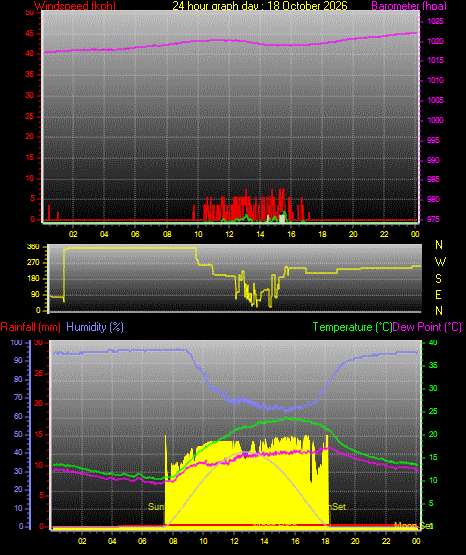Click the 25 value on the red rainfall scale
The width and height of the screenshot is (466, 555).
tap(39, 373)
